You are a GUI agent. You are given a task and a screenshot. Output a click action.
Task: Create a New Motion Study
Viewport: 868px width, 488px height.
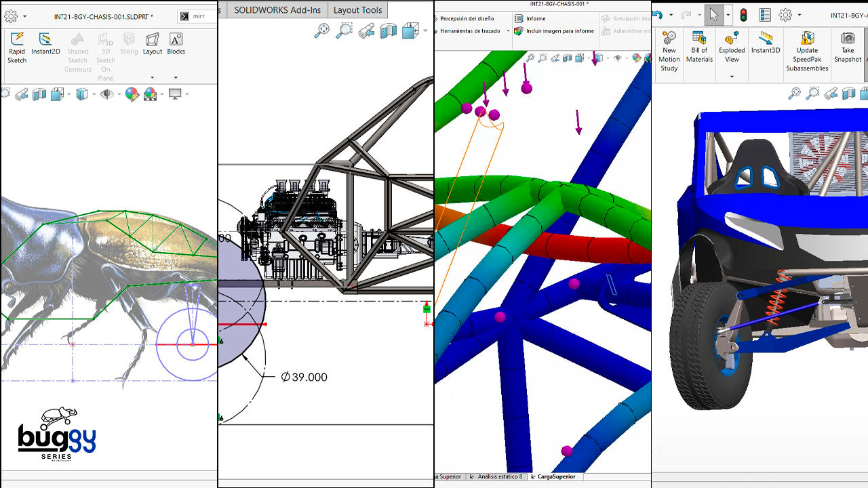coord(669,52)
